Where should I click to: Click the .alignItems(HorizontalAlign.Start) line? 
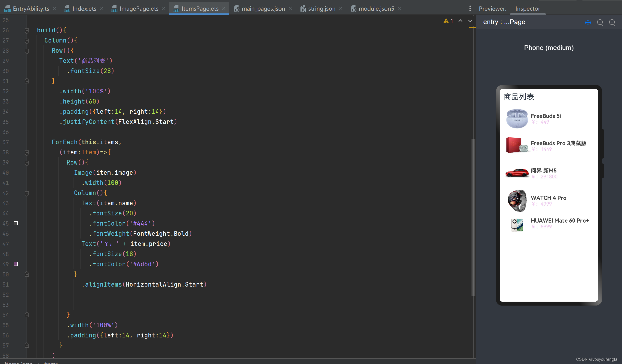coord(144,284)
